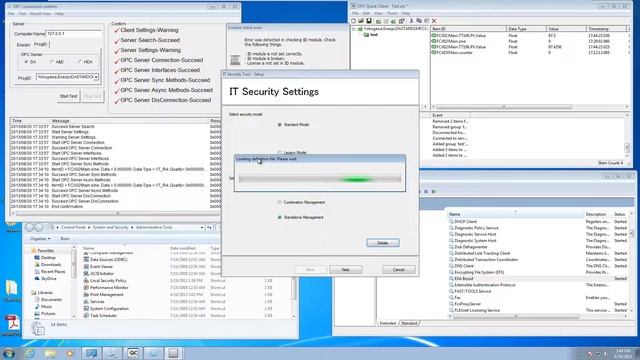Switch to the QC taskbar button
This screenshot has width=640, height=360.
[x=133, y=353]
